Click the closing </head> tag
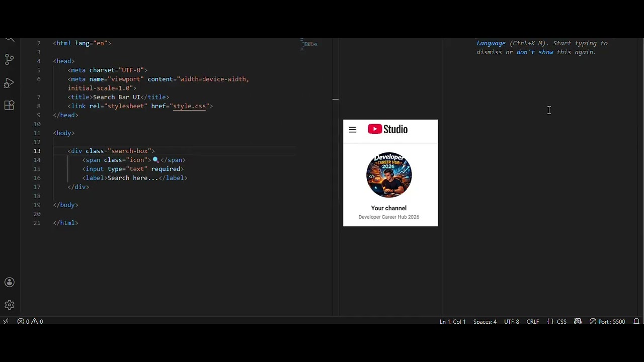 [65, 115]
